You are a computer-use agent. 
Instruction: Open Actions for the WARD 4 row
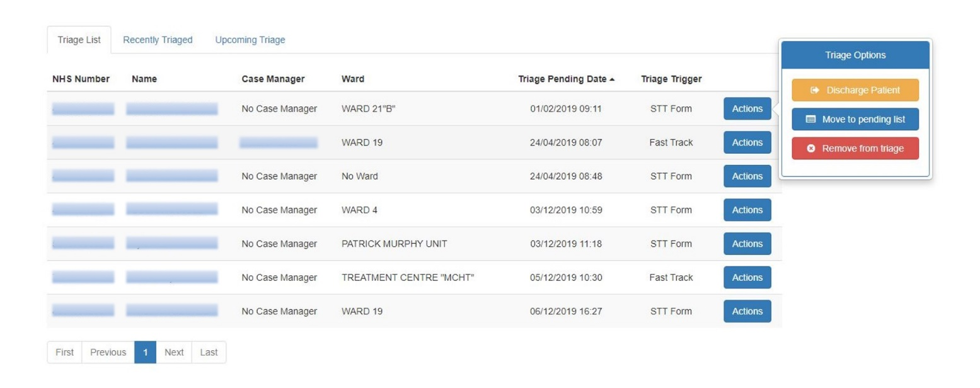coord(747,210)
